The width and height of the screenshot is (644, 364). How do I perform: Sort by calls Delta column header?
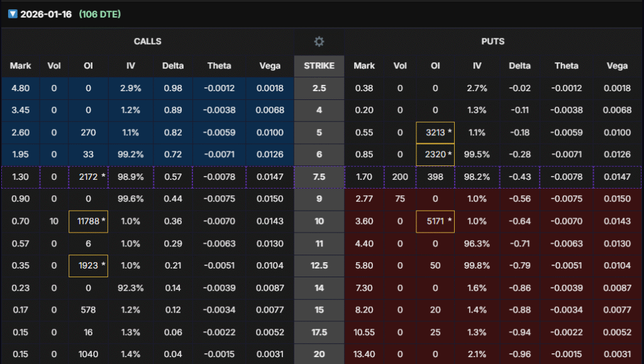[173, 65]
